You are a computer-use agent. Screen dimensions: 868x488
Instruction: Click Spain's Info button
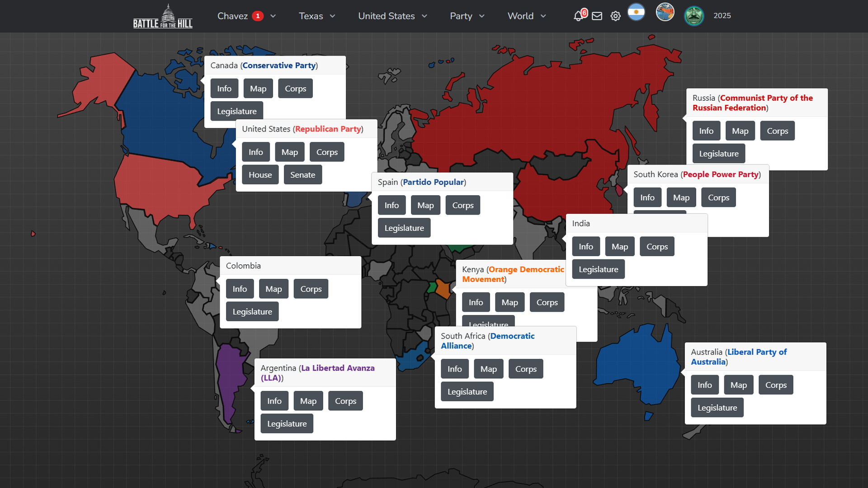coord(392,205)
